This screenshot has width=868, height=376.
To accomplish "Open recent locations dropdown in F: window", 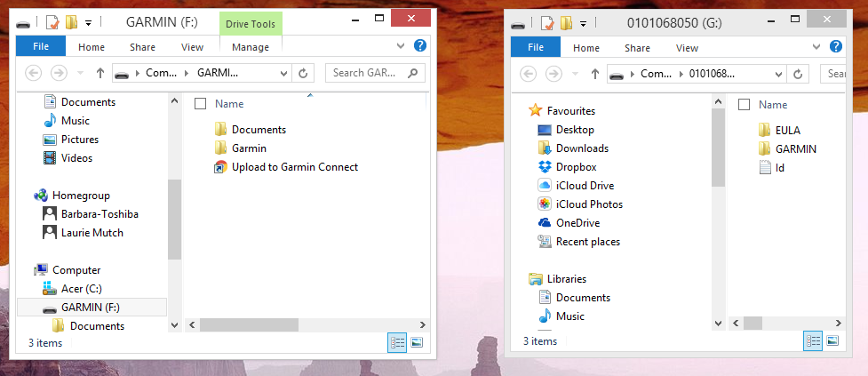I will (80, 73).
